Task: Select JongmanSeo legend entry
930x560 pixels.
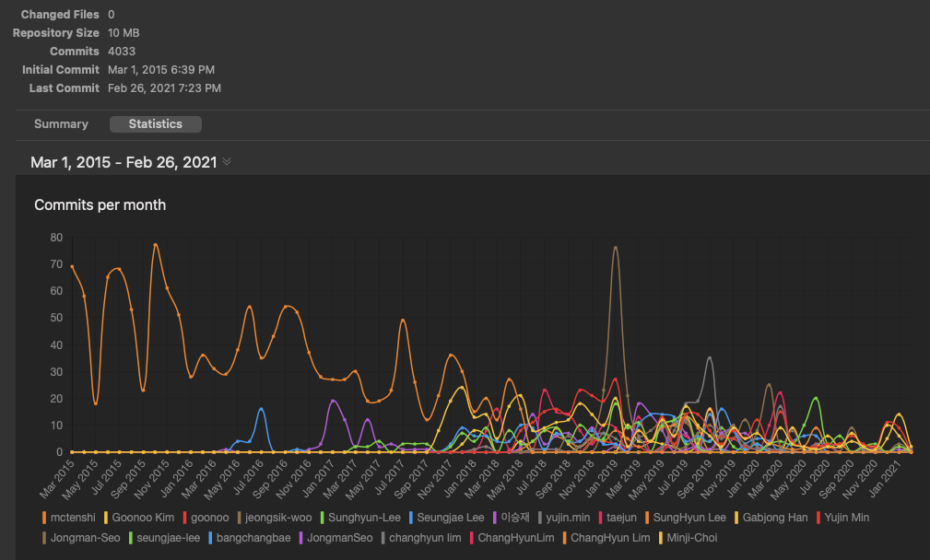Action: click(x=336, y=538)
